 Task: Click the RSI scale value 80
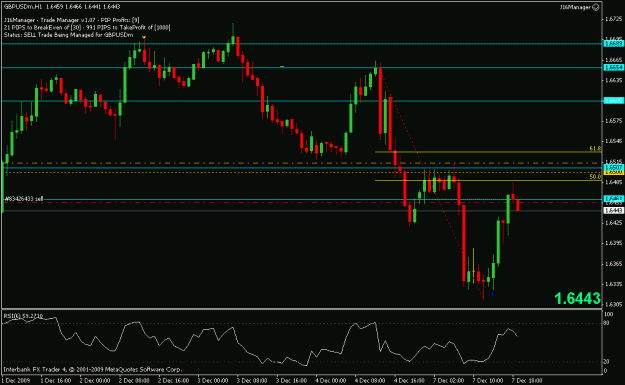pos(607,323)
